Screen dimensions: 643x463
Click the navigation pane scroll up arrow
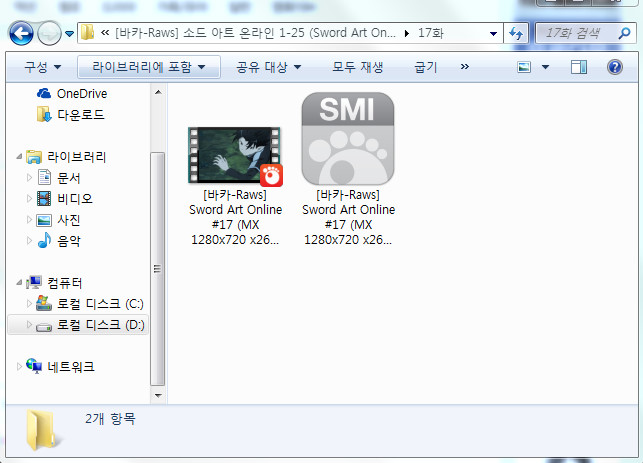[158, 92]
